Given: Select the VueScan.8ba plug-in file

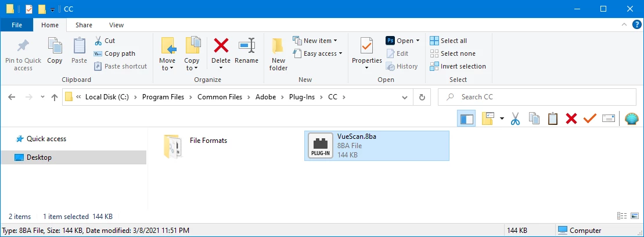Looking at the screenshot, I should point(377,146).
